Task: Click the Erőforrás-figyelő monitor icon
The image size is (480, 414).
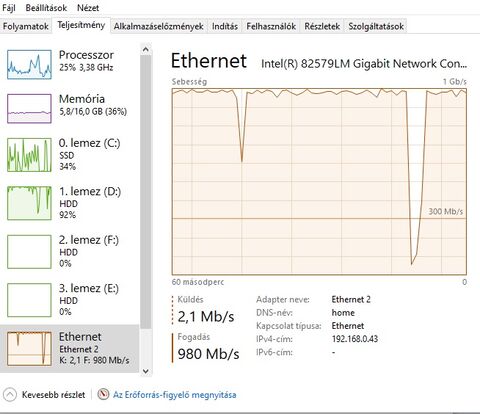Action: (x=103, y=395)
